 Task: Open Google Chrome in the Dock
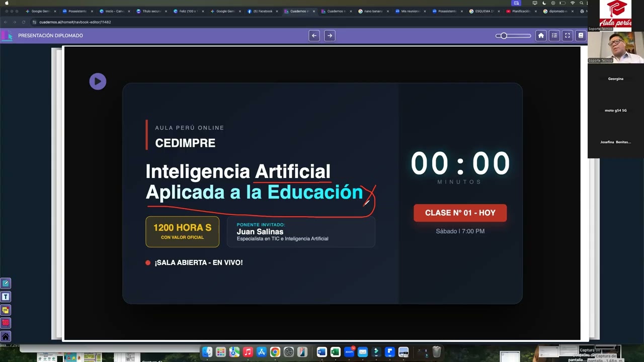[x=275, y=352]
